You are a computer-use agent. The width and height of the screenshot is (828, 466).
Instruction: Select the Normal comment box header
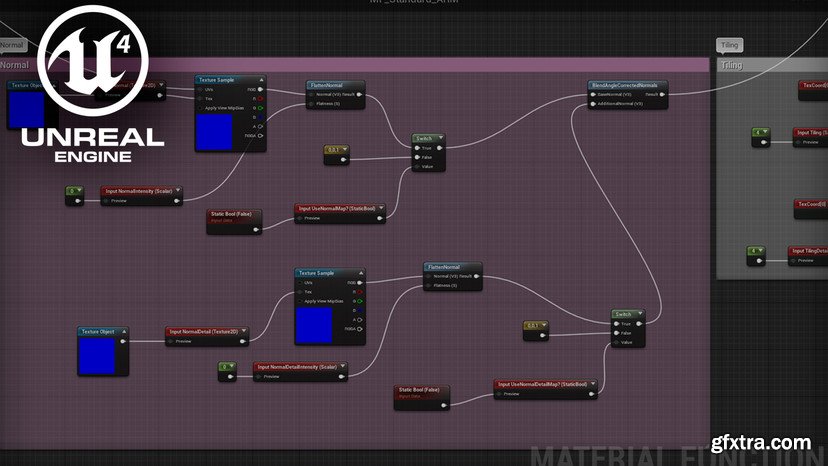pos(15,65)
